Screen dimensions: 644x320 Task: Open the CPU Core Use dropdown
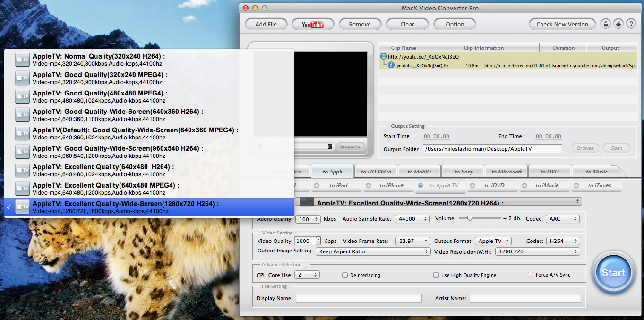point(307,275)
